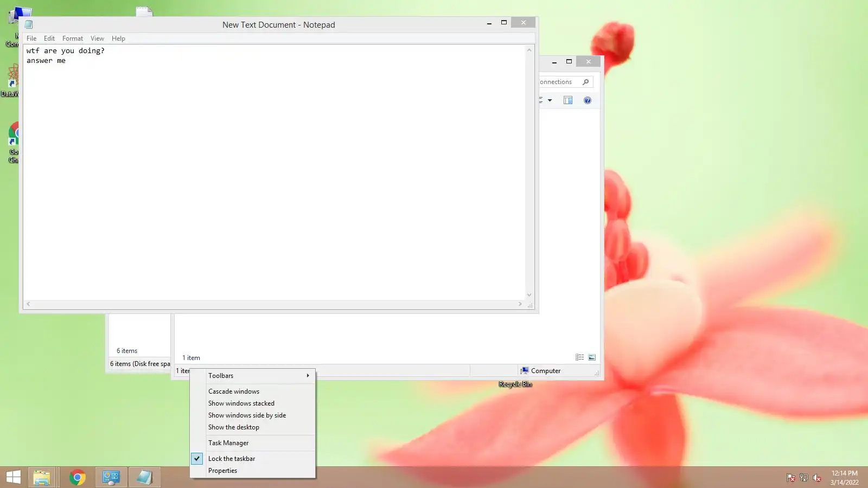Maximize the Network Connections window

569,61
